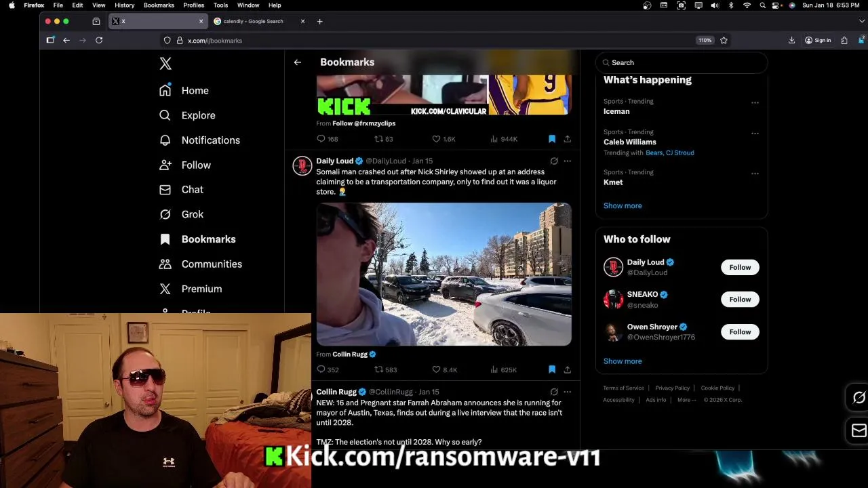The image size is (868, 488).
Task: View analytics of 625K views post
Action: pyautogui.click(x=504, y=369)
